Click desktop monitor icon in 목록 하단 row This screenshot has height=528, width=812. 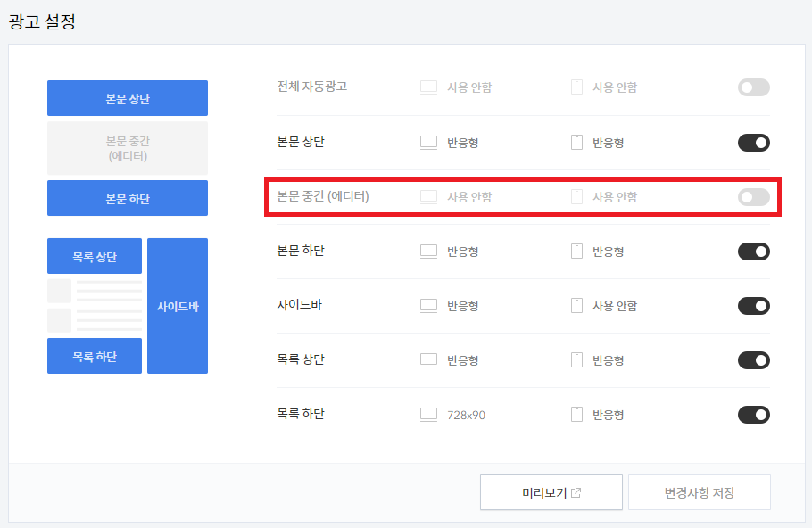(x=428, y=414)
